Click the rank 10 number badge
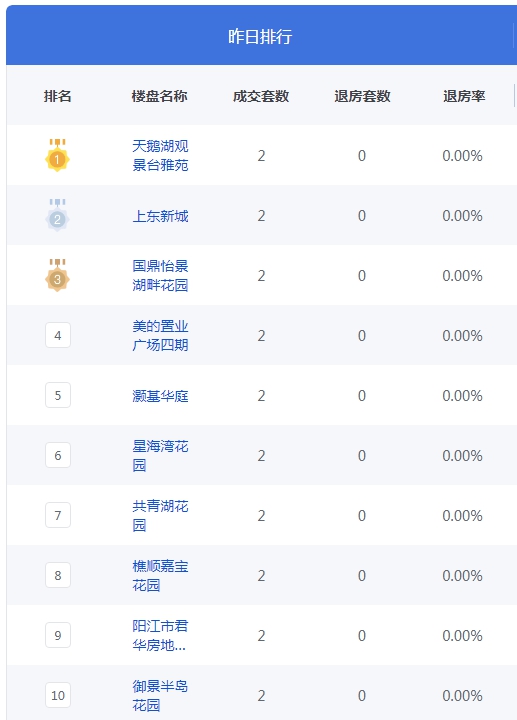 tap(58, 695)
